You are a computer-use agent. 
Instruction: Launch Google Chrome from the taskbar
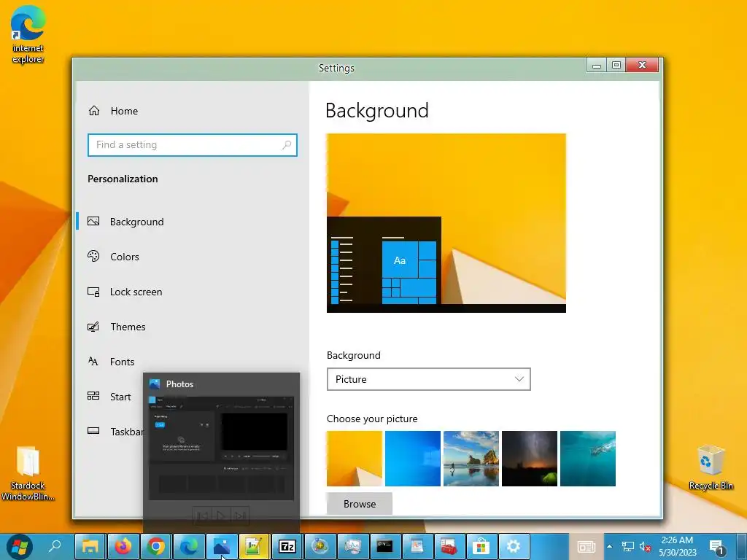pyautogui.click(x=156, y=546)
